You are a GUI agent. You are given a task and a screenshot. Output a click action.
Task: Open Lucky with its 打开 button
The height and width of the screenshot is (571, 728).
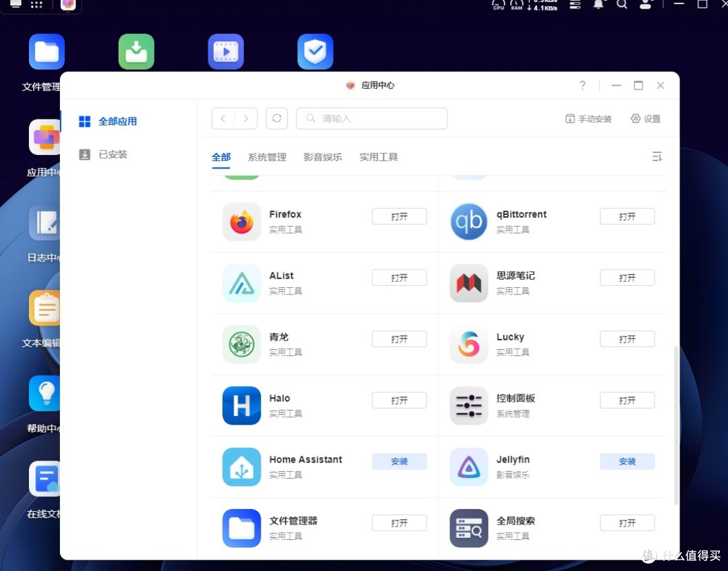[628, 339]
